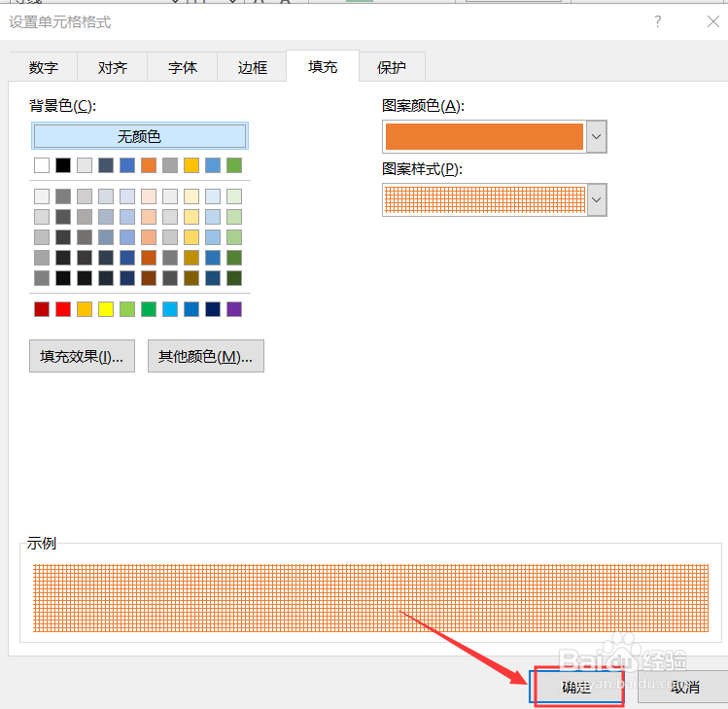The height and width of the screenshot is (709, 728).
Task: Pick the green swatch in theme row
Action: (x=234, y=165)
